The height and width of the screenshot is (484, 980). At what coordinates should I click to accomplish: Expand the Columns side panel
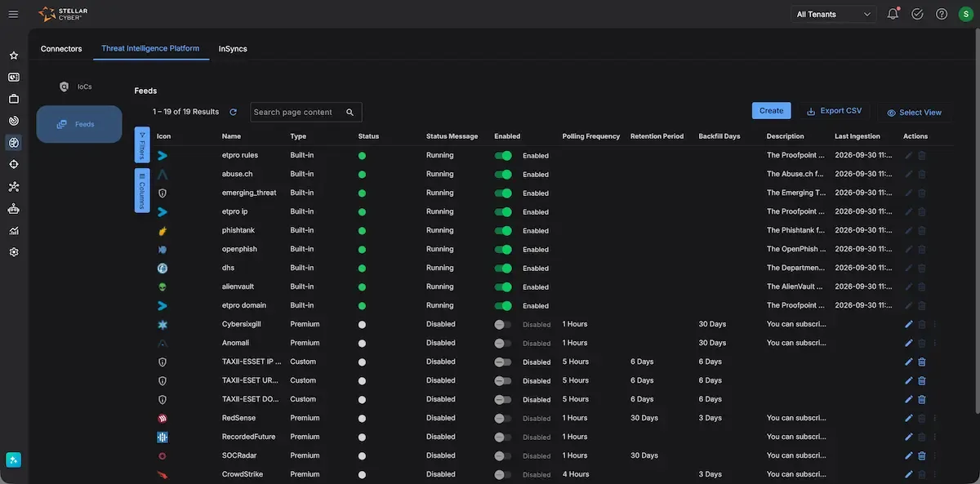click(x=141, y=190)
